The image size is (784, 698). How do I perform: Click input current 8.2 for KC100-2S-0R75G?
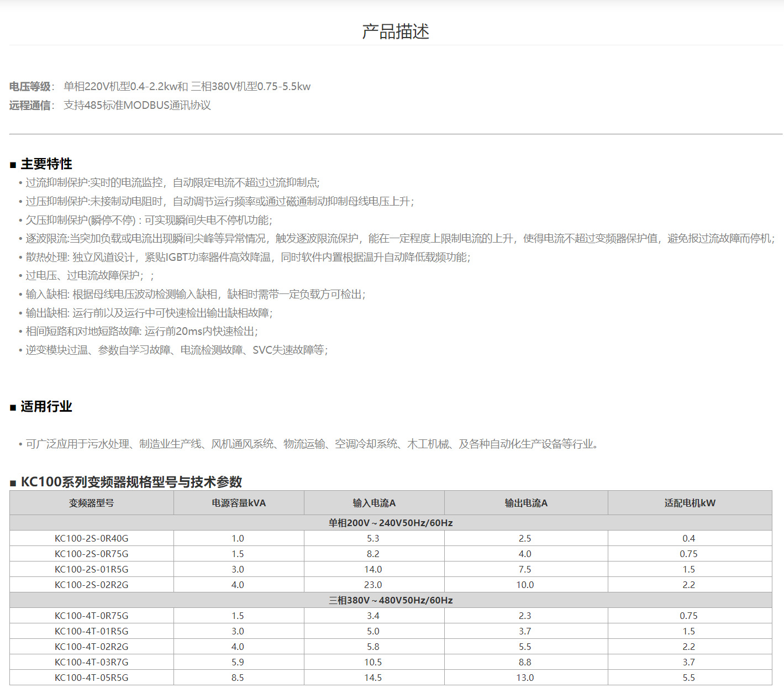[373, 554]
